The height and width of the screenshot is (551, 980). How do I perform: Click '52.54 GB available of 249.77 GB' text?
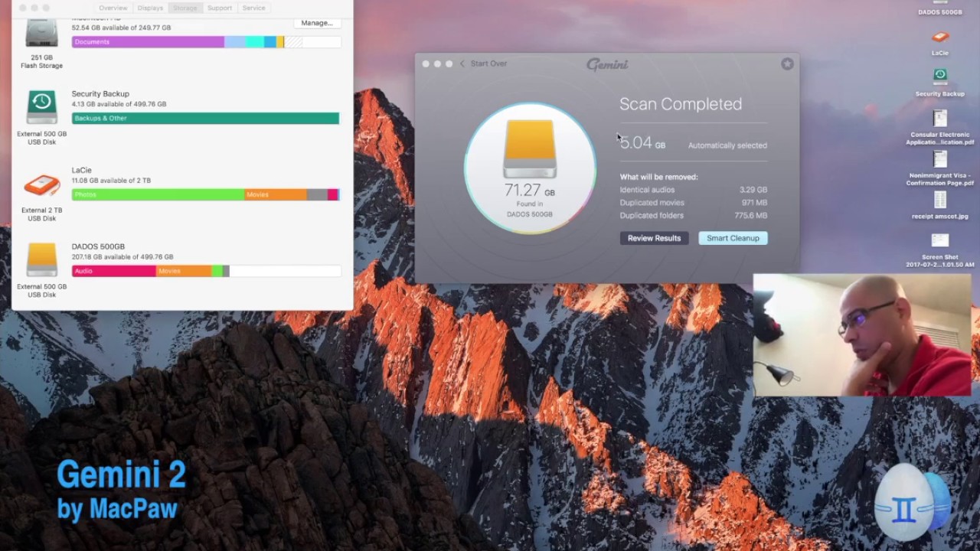click(121, 28)
